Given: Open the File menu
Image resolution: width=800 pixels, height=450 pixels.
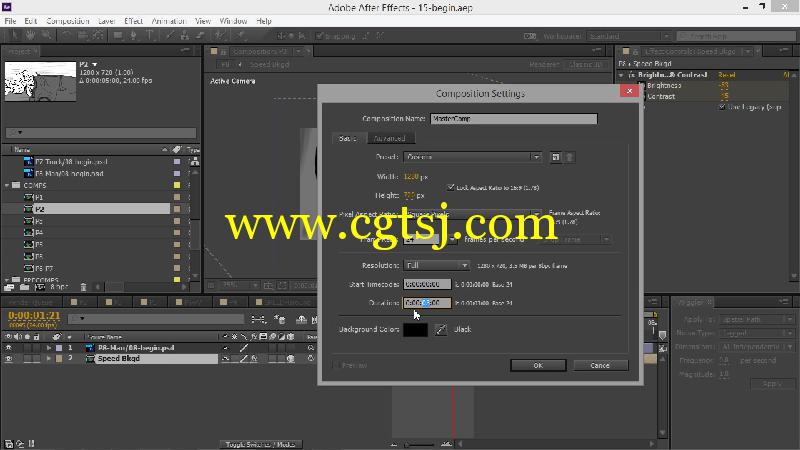Looking at the screenshot, I should click(x=10, y=21).
